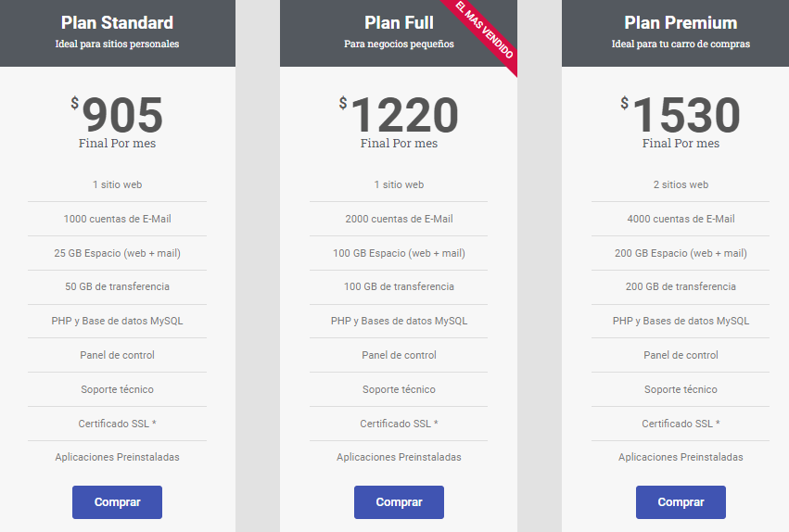Image resolution: width=789 pixels, height=532 pixels.
Task: Click Certificado SSL * in Plan Premium
Action: tap(681, 424)
